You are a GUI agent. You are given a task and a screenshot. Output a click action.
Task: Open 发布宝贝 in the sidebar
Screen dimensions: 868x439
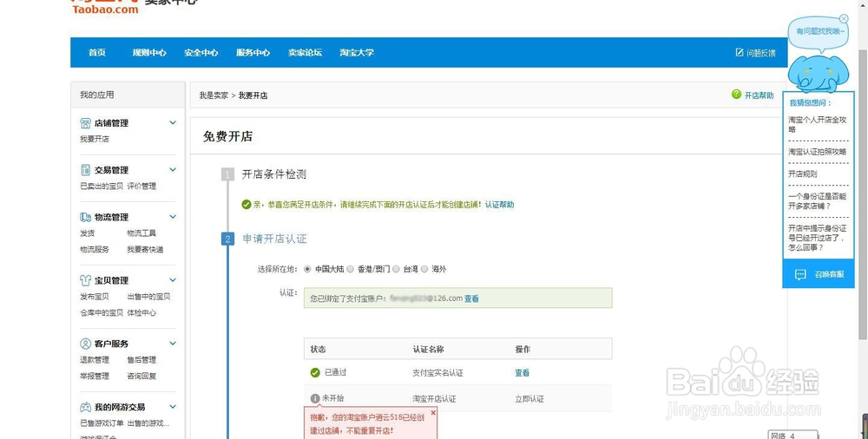pyautogui.click(x=95, y=296)
